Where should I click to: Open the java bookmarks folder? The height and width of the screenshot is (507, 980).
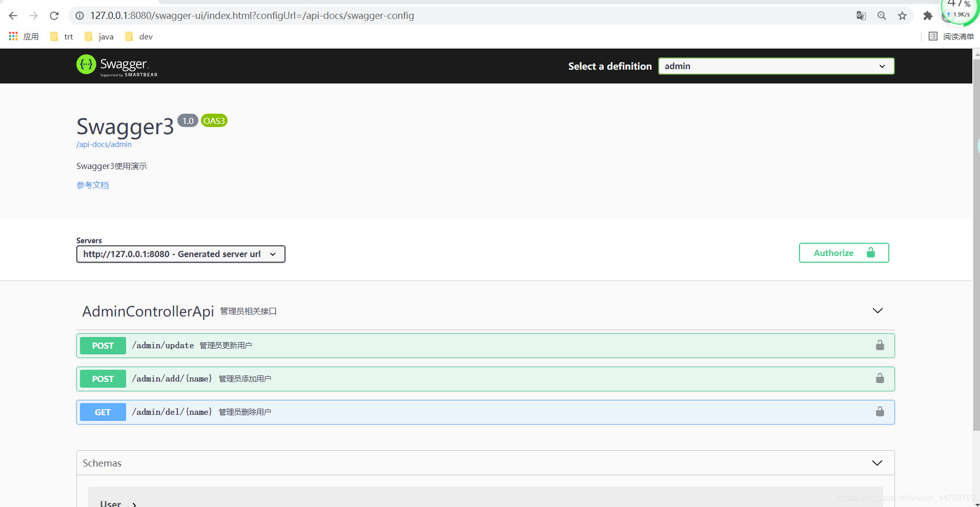coord(98,36)
